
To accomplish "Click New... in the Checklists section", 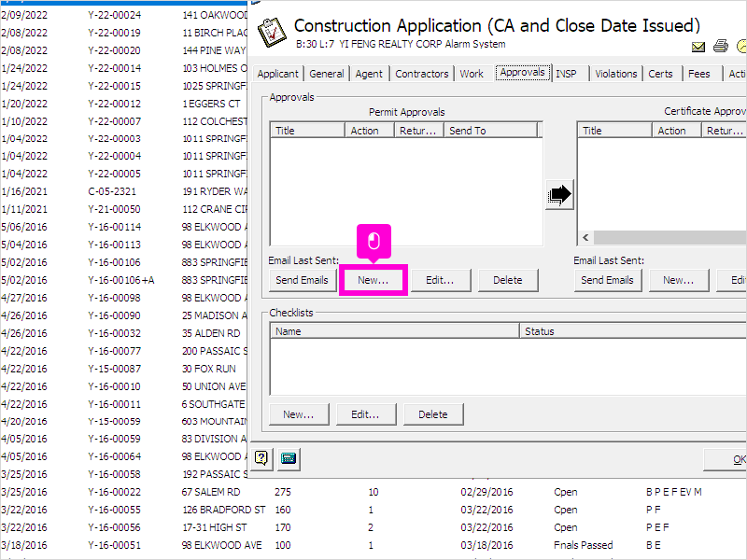I will point(299,414).
